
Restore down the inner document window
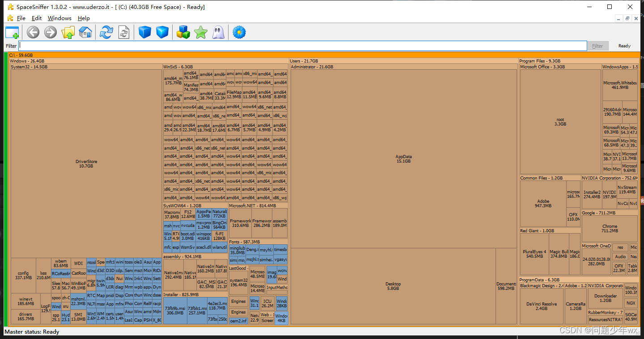click(x=627, y=18)
